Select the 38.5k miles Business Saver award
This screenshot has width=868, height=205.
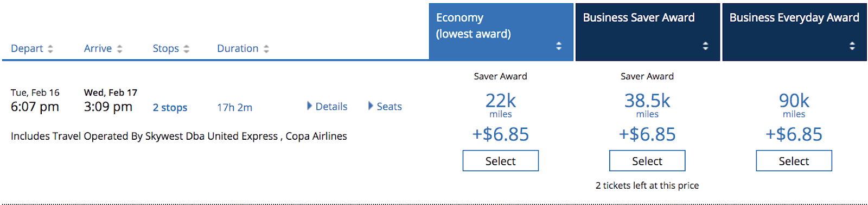coord(647,161)
